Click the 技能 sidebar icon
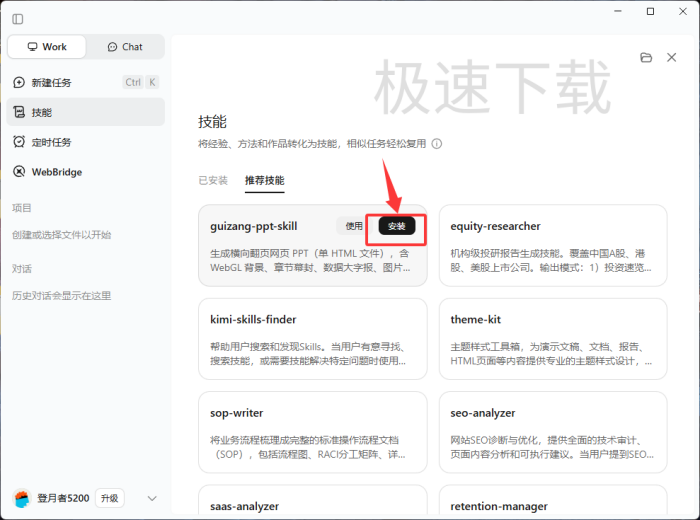The height and width of the screenshot is (520, 700). [19, 112]
